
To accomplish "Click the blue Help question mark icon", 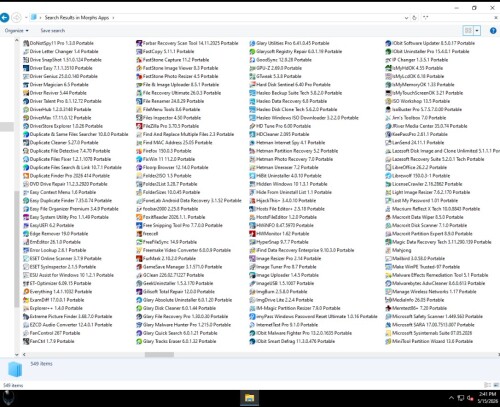I will point(493,31).
